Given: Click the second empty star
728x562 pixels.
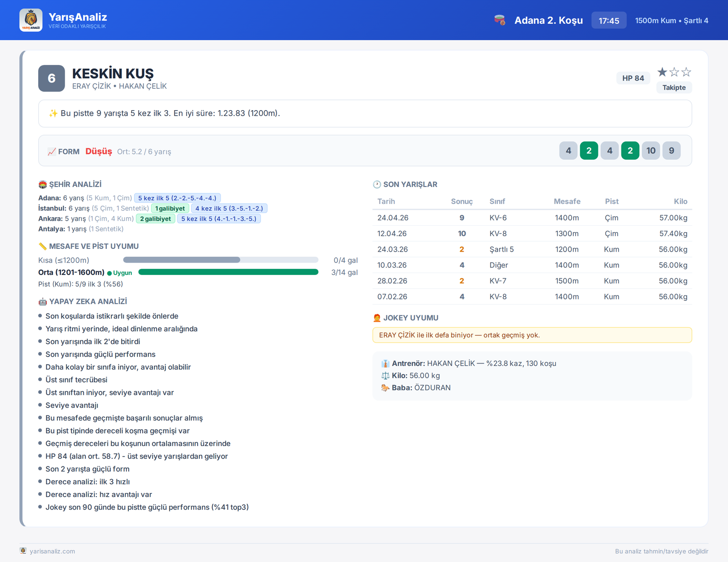Looking at the screenshot, I should pyautogui.click(x=674, y=72).
